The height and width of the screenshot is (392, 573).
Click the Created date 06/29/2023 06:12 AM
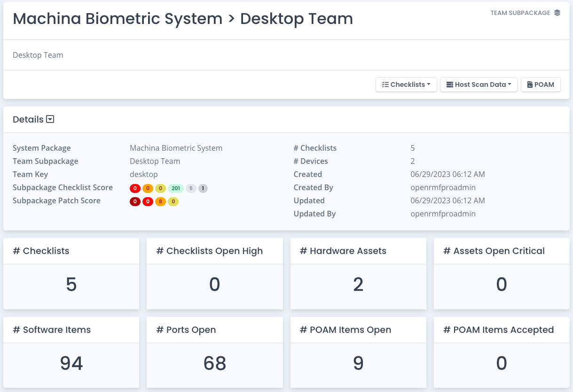(x=447, y=174)
